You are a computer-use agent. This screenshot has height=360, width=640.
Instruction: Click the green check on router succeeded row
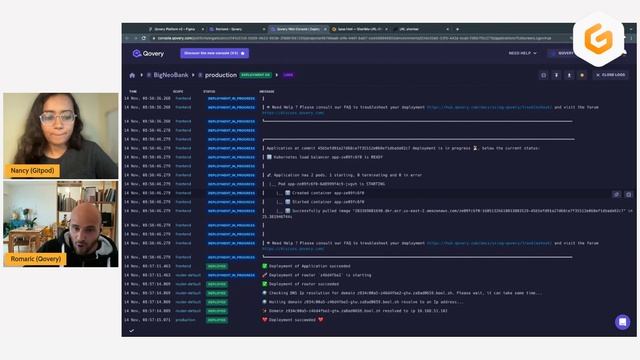pos(264,284)
